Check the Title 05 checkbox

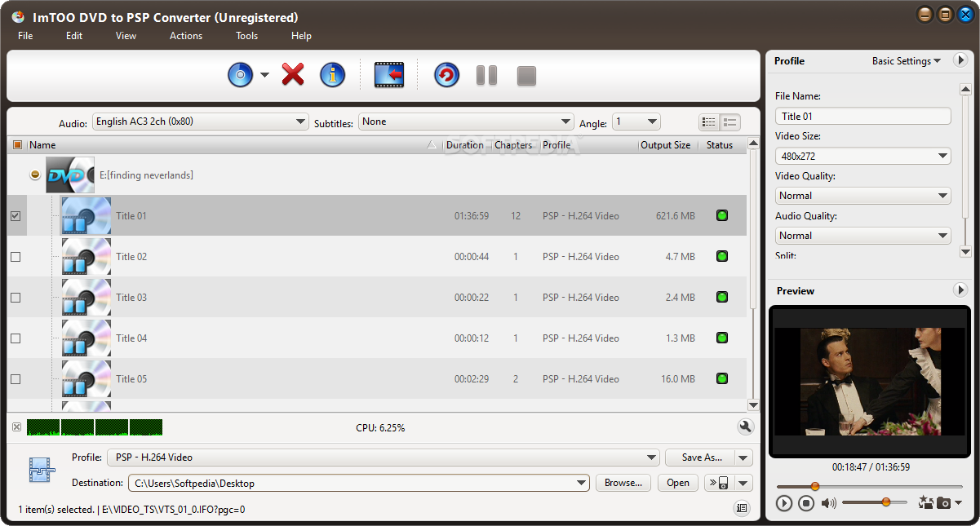[16, 379]
